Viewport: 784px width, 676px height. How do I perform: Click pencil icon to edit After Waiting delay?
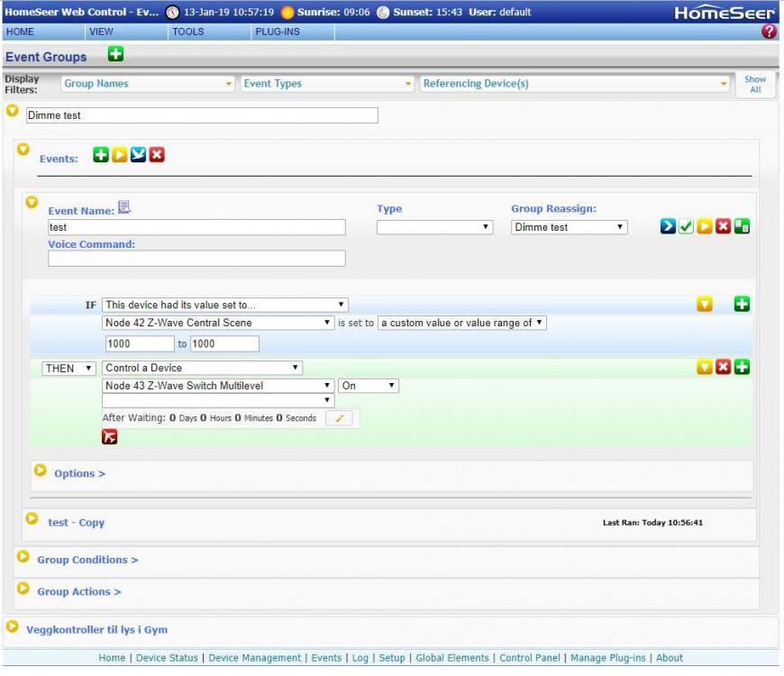click(340, 418)
